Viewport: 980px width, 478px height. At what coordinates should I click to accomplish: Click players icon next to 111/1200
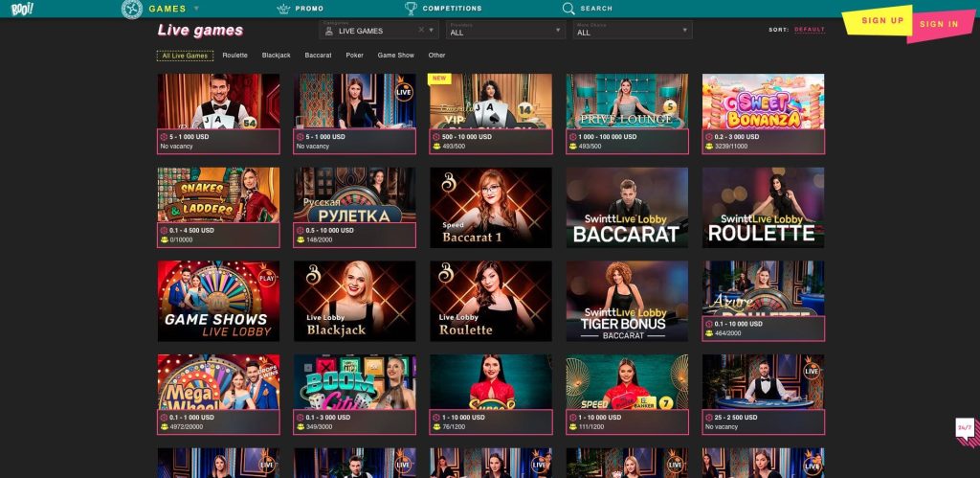pos(572,426)
